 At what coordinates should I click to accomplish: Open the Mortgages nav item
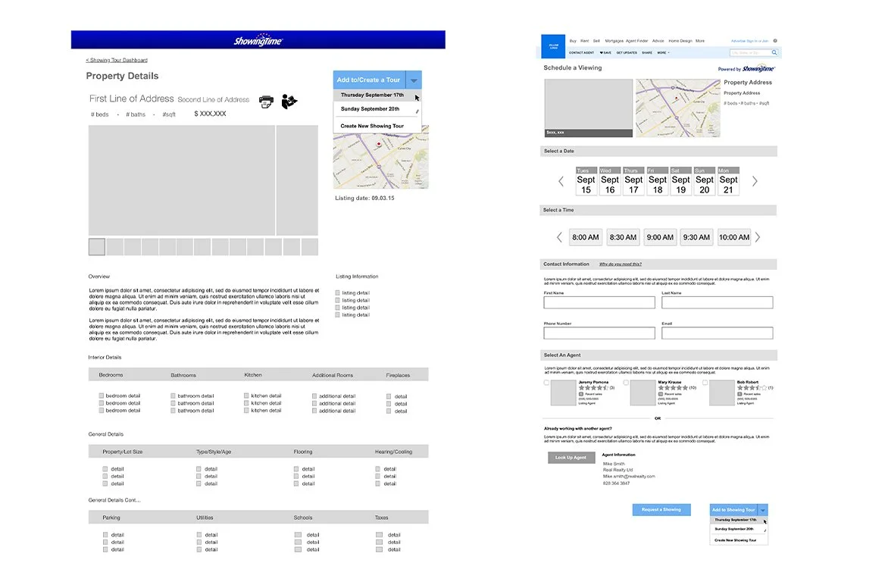pos(614,41)
